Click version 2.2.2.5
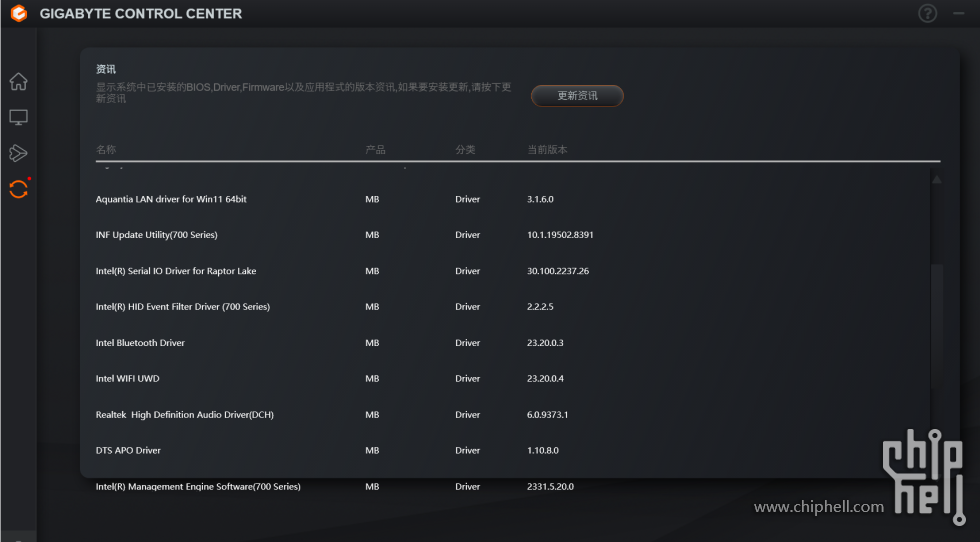Screen dimensions: 980x542 tap(540, 306)
